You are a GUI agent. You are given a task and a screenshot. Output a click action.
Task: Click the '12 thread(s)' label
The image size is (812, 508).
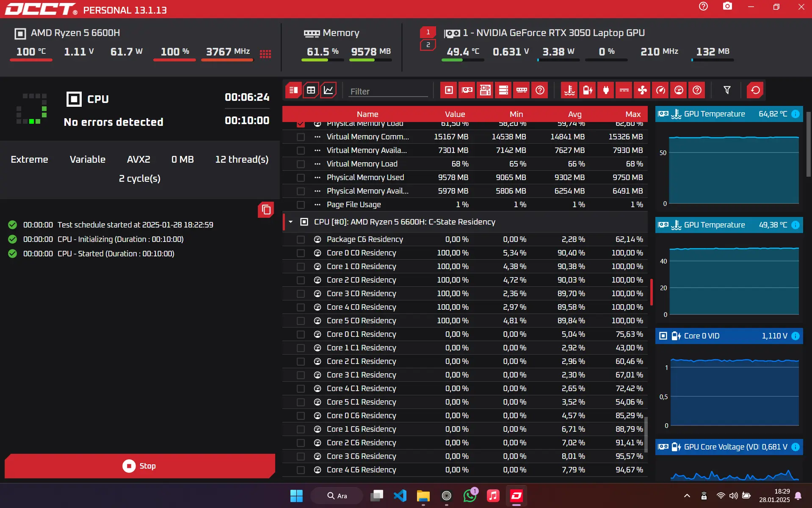click(242, 160)
